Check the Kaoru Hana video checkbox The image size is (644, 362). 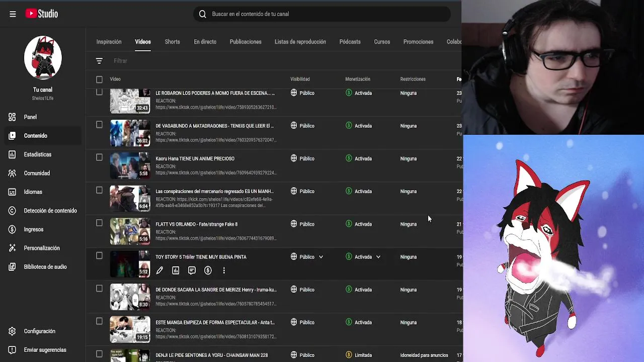click(99, 157)
